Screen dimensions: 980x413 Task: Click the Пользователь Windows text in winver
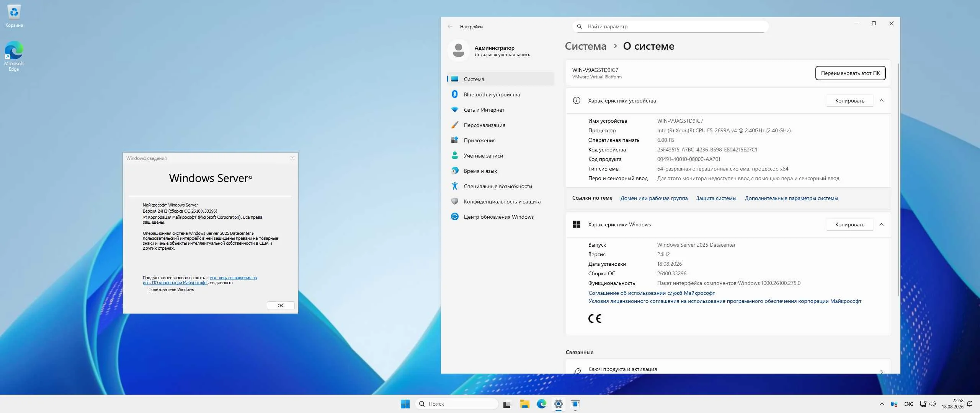(x=171, y=289)
